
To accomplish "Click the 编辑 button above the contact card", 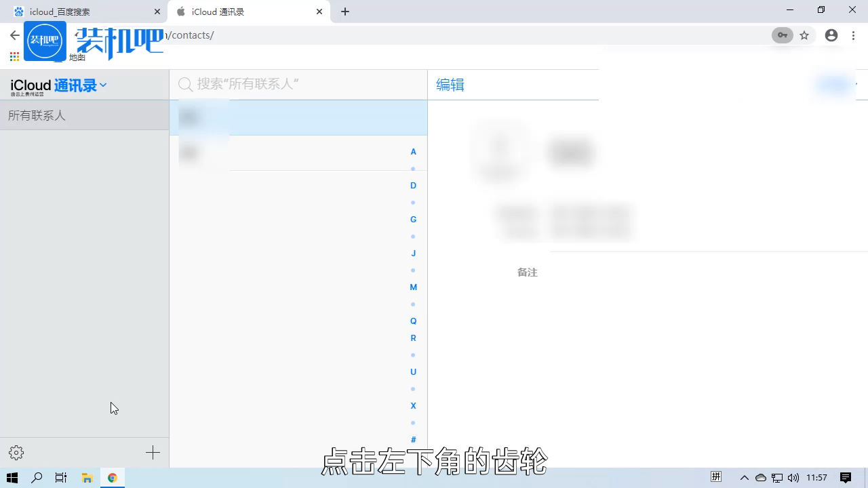I will (x=450, y=84).
